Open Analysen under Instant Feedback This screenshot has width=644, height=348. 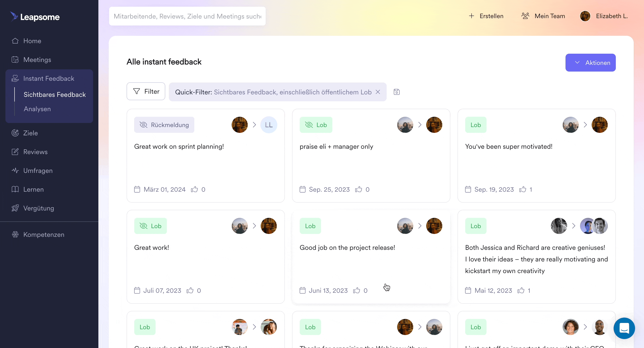(x=37, y=109)
